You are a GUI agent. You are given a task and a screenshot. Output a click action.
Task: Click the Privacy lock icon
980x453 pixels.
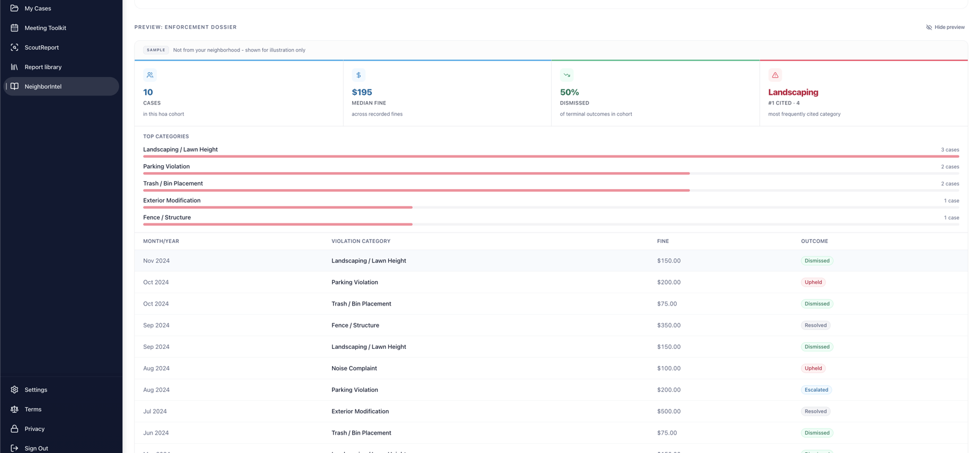coord(15,429)
